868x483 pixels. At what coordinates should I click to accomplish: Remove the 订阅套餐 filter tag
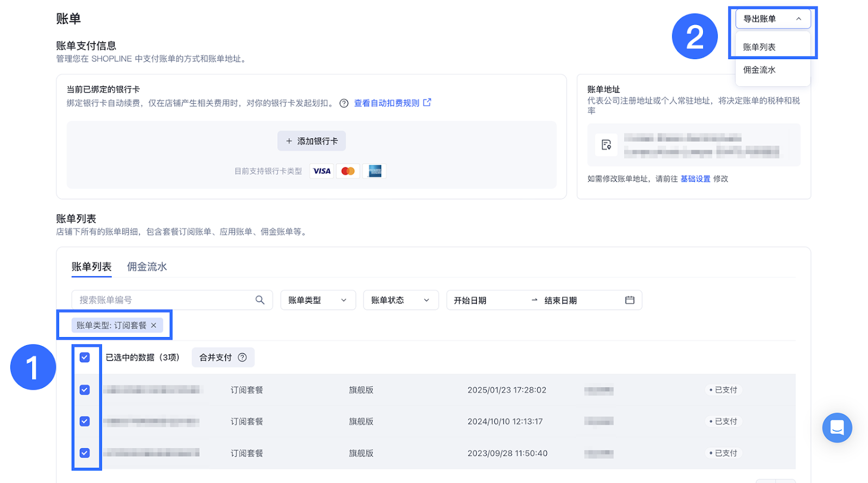[154, 326]
